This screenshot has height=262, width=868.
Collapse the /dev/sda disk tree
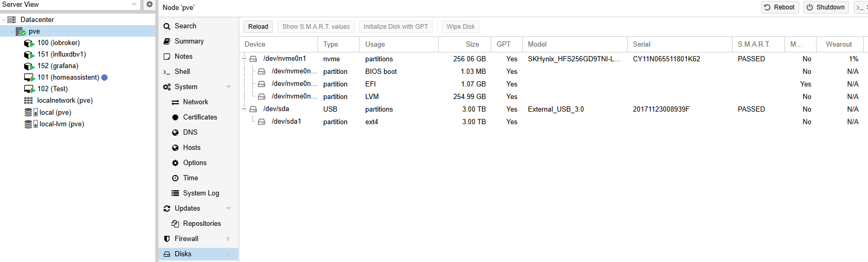click(x=245, y=109)
